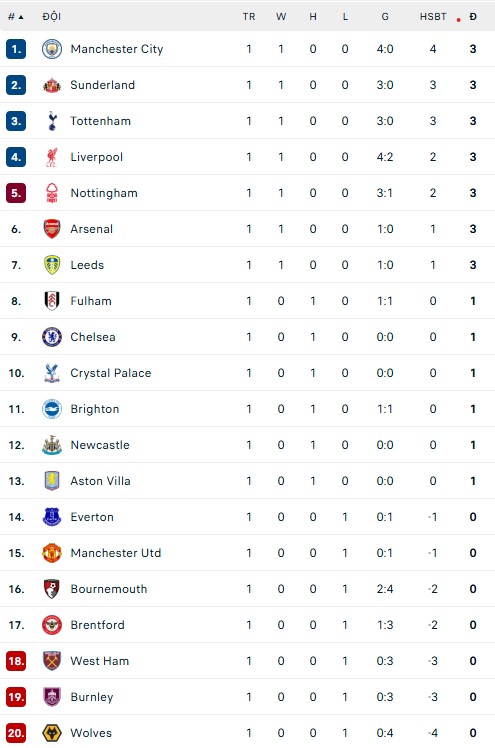
Task: Open the Nottingham team link
Action: pos(104,193)
